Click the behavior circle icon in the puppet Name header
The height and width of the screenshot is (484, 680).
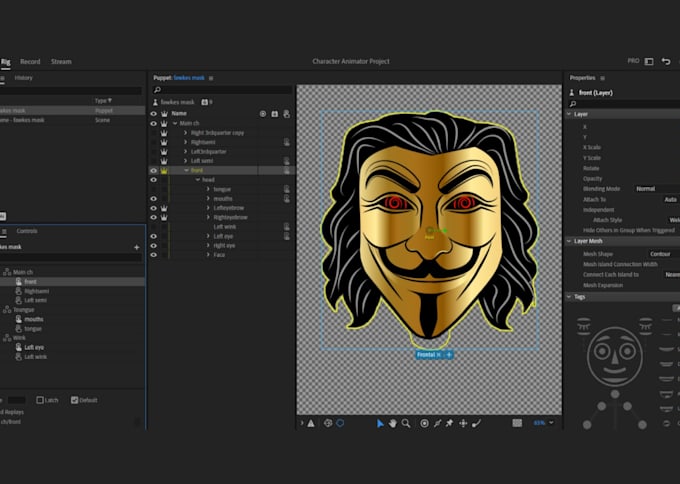pos(263,114)
